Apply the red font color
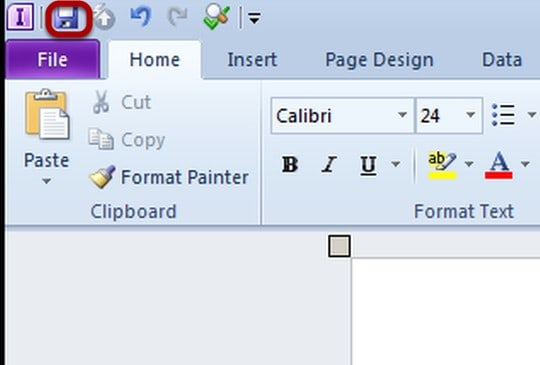540x365 pixels. (x=499, y=165)
